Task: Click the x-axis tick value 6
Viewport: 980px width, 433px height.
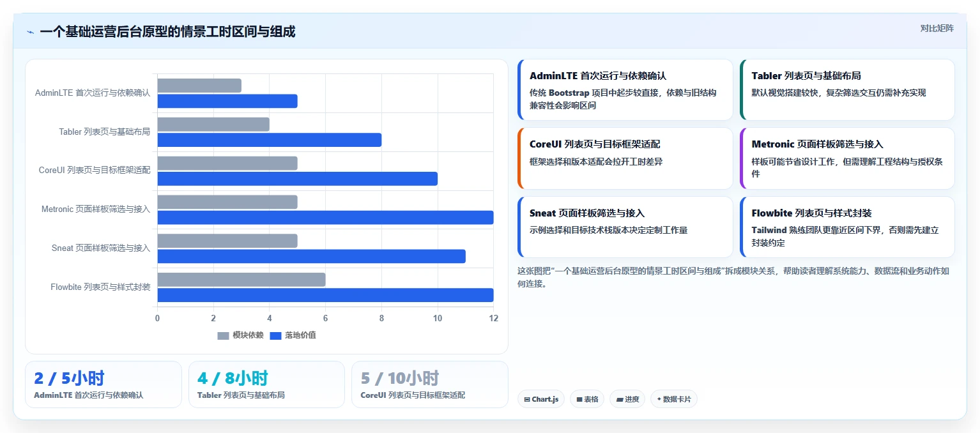Action: (x=325, y=318)
